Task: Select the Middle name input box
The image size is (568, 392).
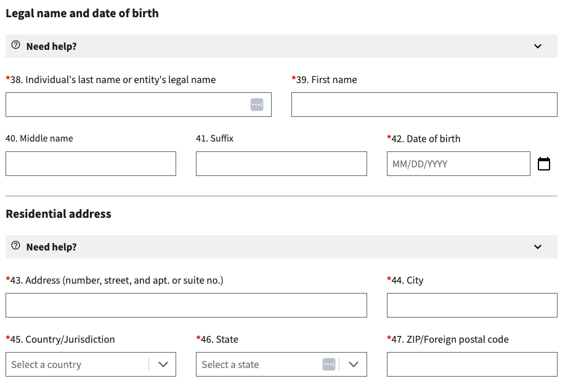Action: 91,164
